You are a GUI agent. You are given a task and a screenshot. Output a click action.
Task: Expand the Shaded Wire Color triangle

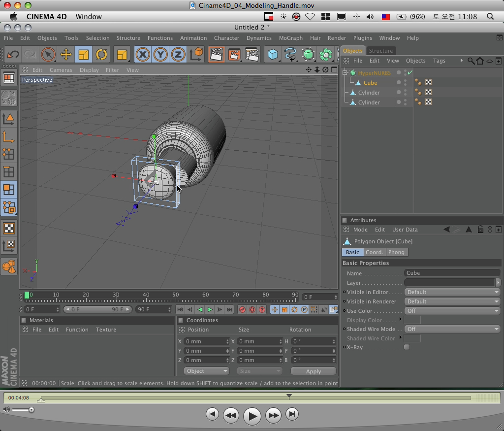(x=401, y=337)
